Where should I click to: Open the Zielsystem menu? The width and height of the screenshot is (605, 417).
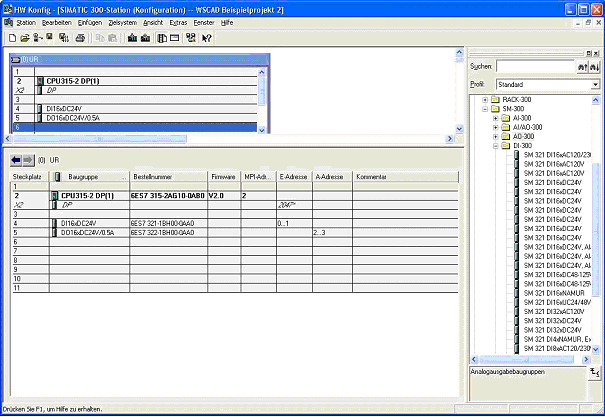point(123,23)
